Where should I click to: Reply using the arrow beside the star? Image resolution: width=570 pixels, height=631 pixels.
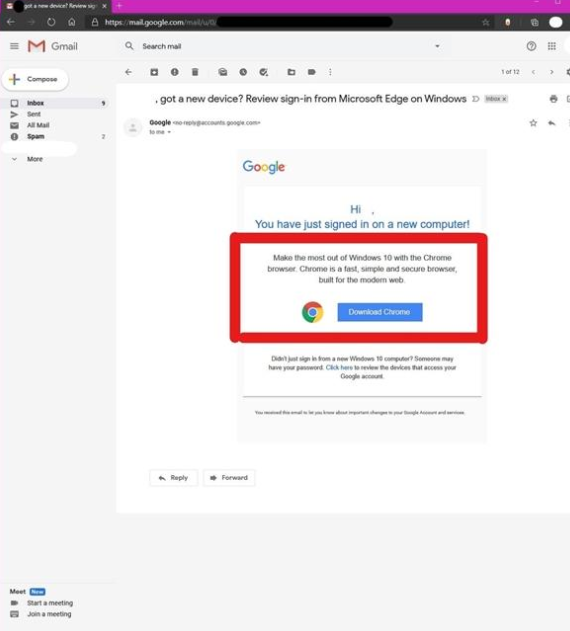tap(552, 123)
